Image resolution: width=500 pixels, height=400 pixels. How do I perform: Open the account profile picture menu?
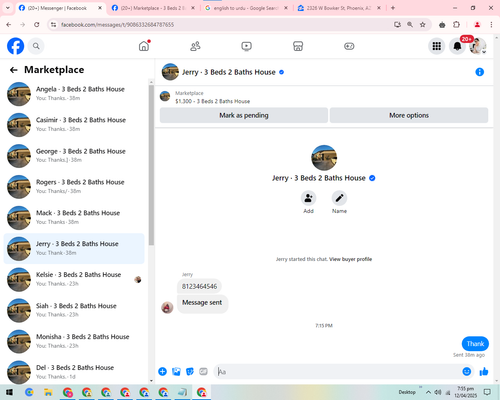(x=478, y=46)
